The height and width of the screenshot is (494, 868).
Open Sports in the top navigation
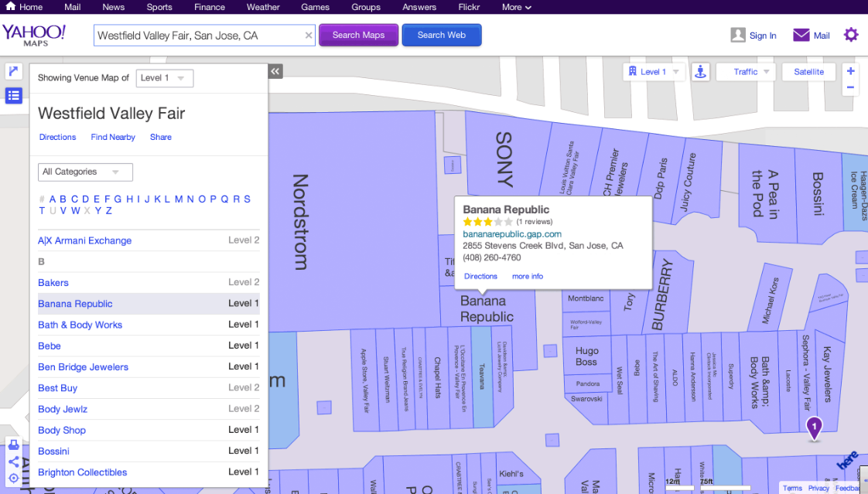pyautogui.click(x=159, y=7)
